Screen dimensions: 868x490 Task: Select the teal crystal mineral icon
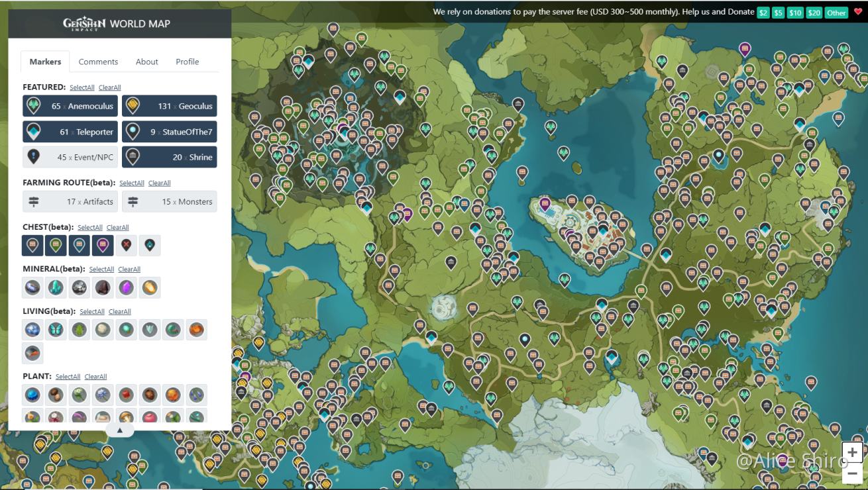(56, 287)
